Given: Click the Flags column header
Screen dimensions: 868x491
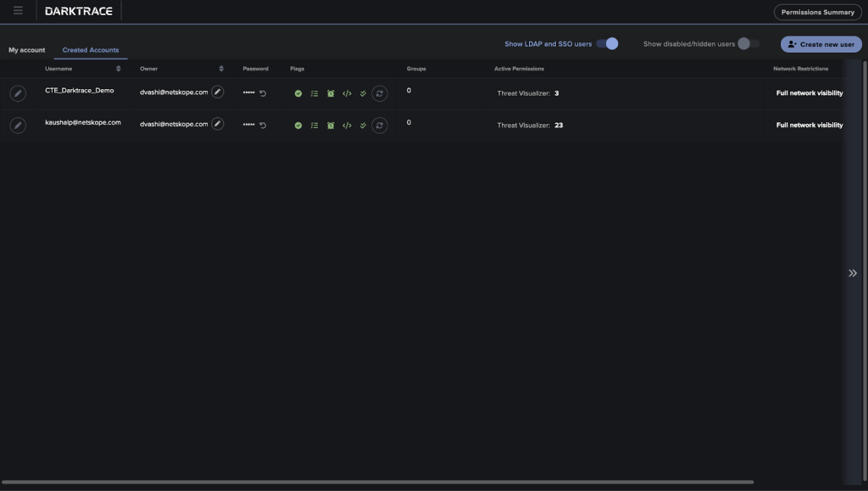Looking at the screenshot, I should pyautogui.click(x=298, y=69).
